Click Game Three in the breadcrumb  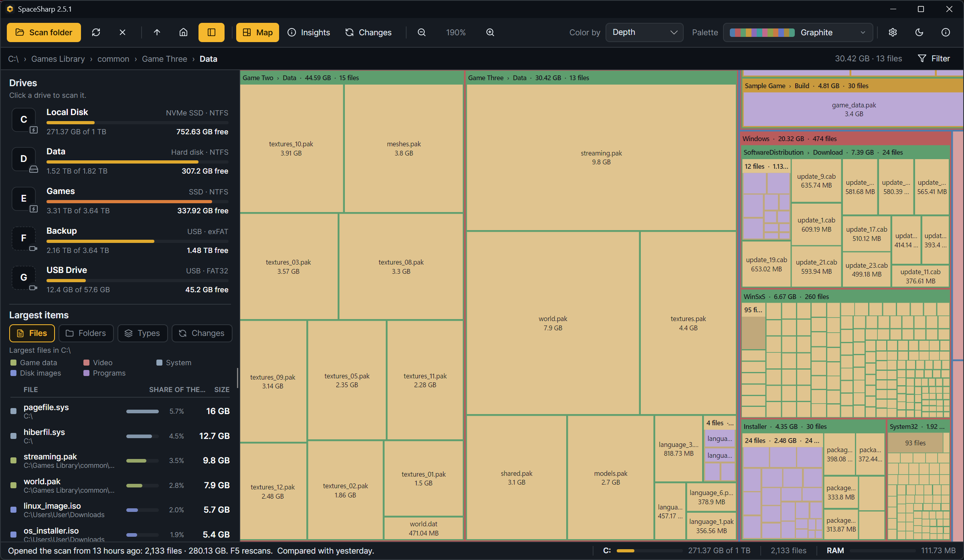tap(164, 59)
